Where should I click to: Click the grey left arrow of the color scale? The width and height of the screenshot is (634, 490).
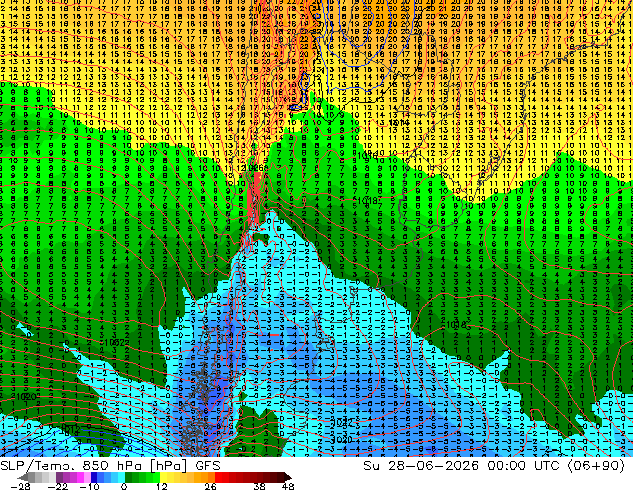22,477
